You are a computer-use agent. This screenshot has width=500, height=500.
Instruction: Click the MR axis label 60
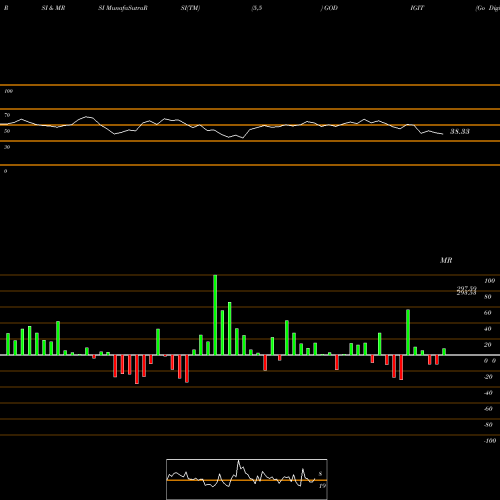pos(488,313)
